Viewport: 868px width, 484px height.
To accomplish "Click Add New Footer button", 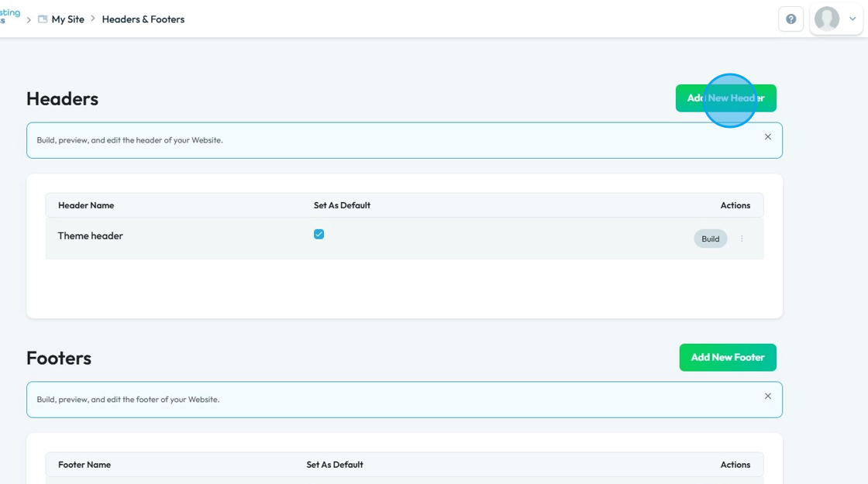I will 728,357.
